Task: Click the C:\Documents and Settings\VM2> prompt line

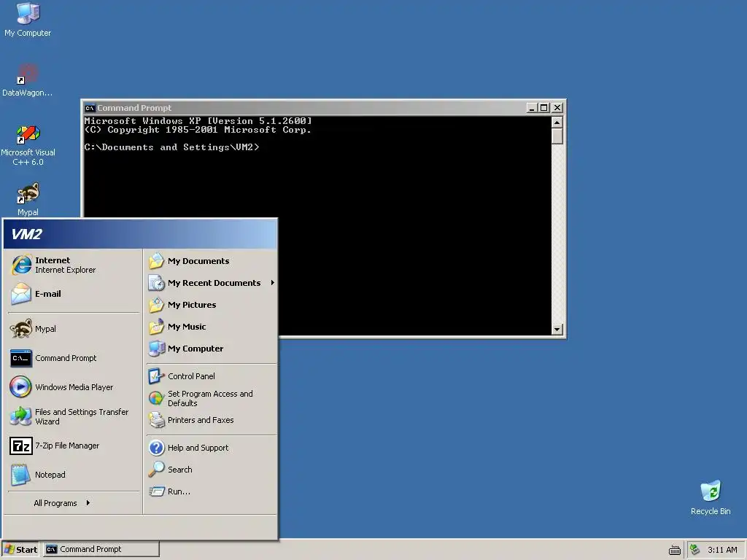Action: click(172, 147)
